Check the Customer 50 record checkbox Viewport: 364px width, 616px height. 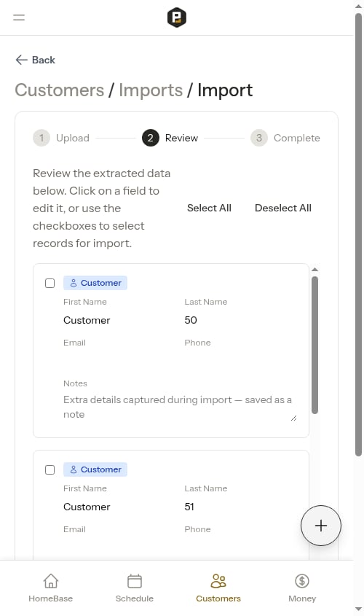pyautogui.click(x=50, y=283)
